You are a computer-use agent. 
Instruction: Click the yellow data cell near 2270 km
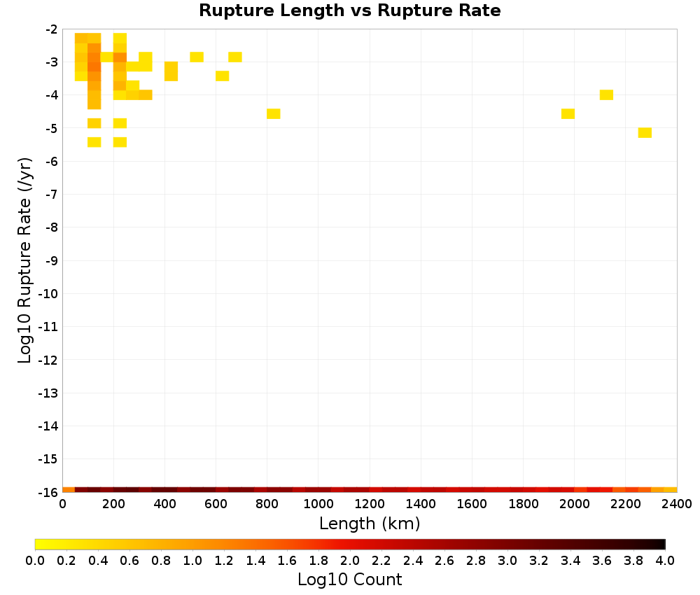tap(645, 132)
